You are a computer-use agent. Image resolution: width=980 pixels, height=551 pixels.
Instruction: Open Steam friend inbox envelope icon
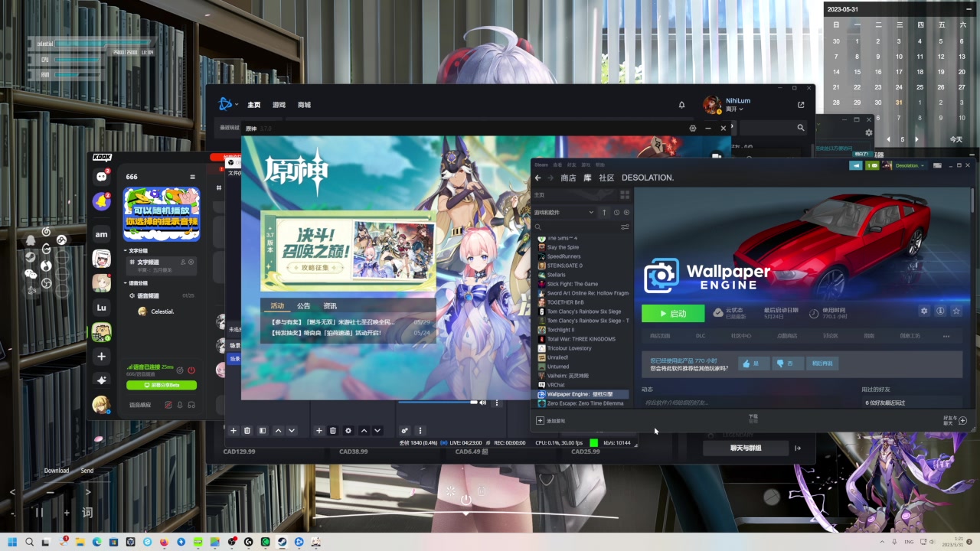(871, 165)
